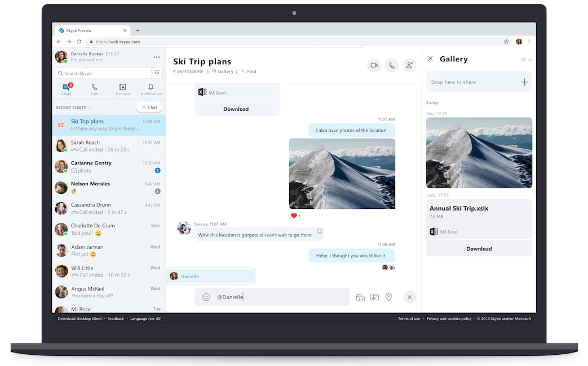Click the add participant icon
588x366 pixels.
tap(409, 65)
